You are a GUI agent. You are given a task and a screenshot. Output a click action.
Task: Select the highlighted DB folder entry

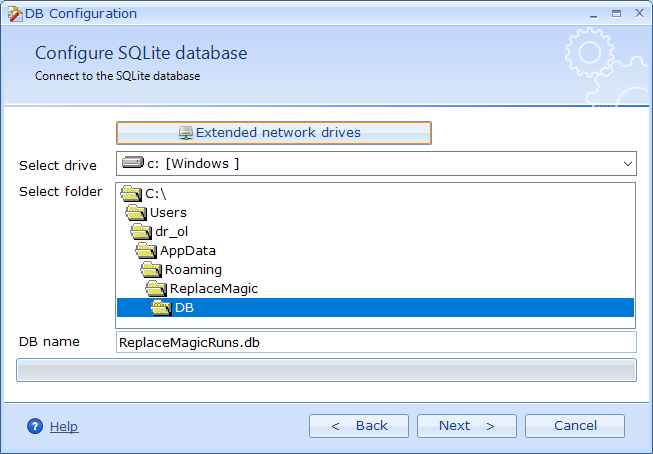click(x=184, y=307)
